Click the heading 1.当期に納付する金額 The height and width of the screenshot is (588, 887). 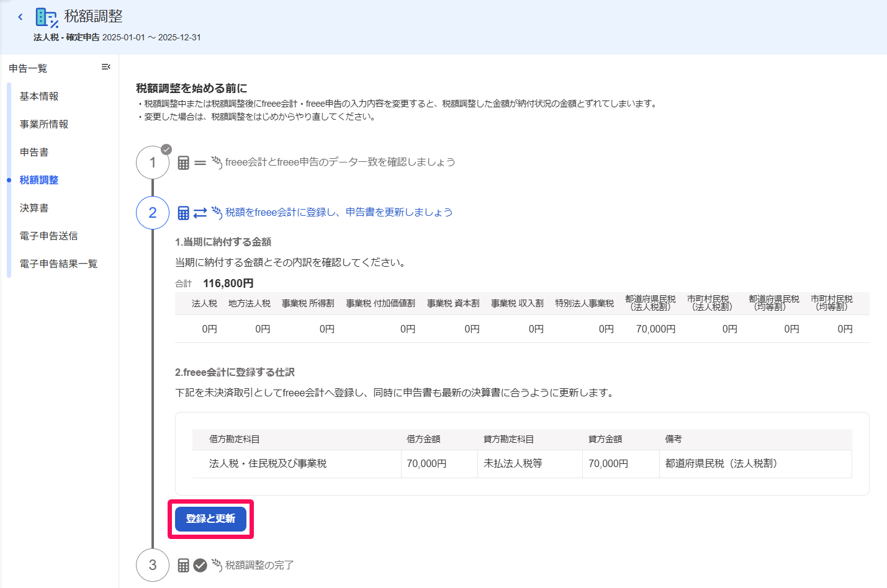(x=223, y=242)
